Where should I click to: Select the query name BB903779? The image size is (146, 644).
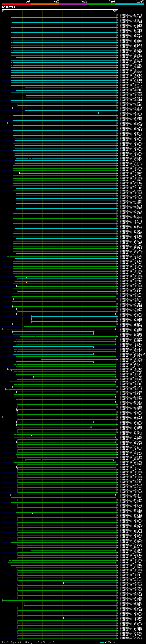pyautogui.click(x=8, y=8)
